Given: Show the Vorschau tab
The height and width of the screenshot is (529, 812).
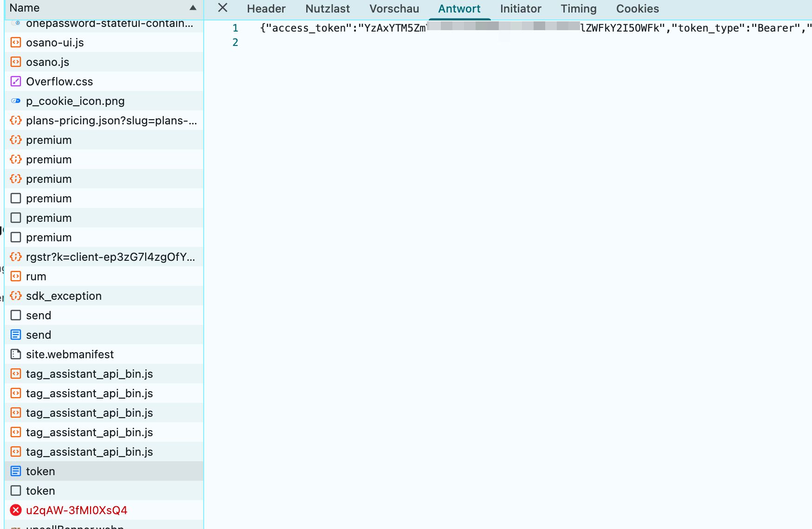Looking at the screenshot, I should pos(394,9).
